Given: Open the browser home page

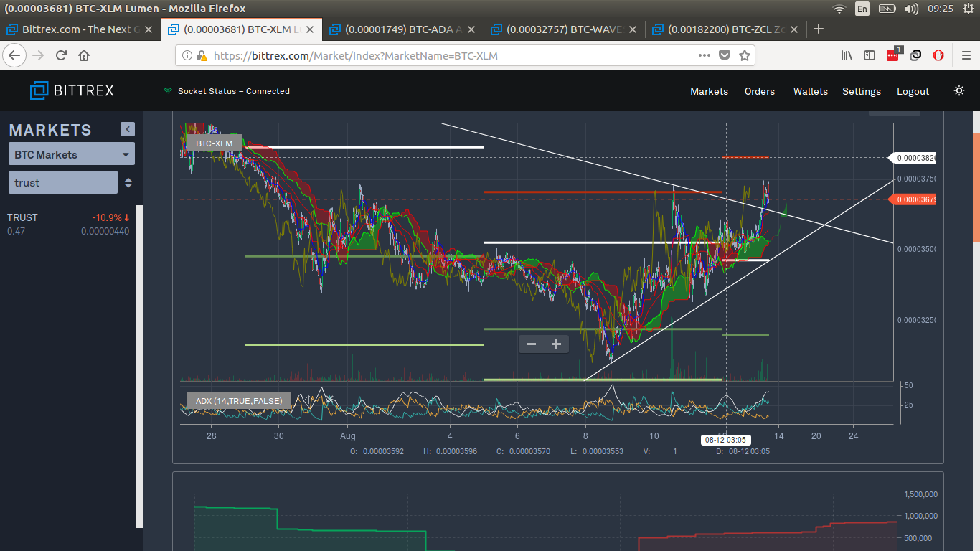Looking at the screenshot, I should tap(84, 55).
